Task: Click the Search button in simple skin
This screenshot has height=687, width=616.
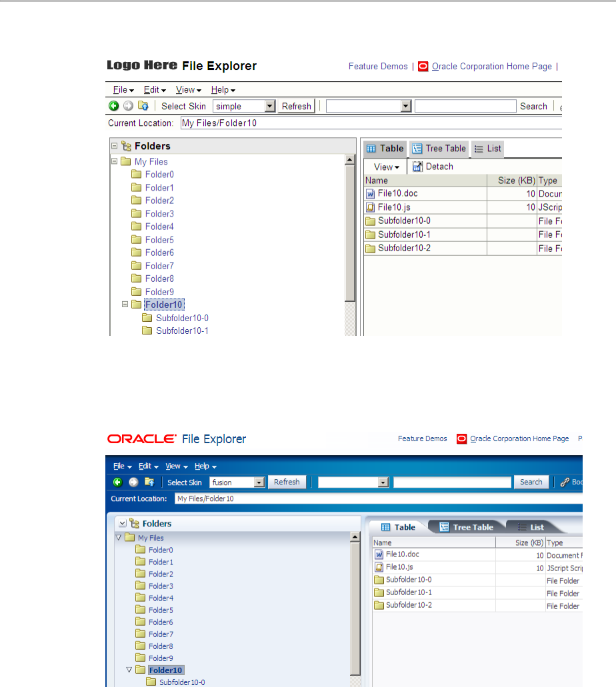Action: coord(533,106)
